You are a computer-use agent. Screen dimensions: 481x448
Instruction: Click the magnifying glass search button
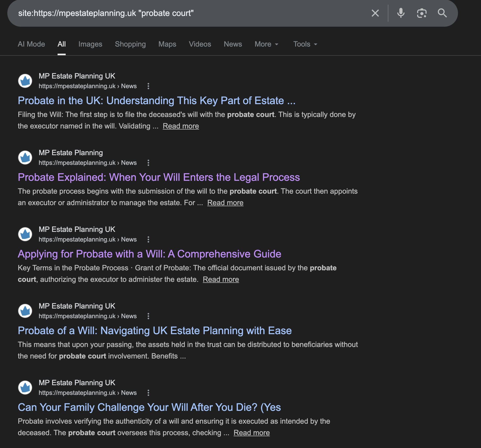coord(442,13)
